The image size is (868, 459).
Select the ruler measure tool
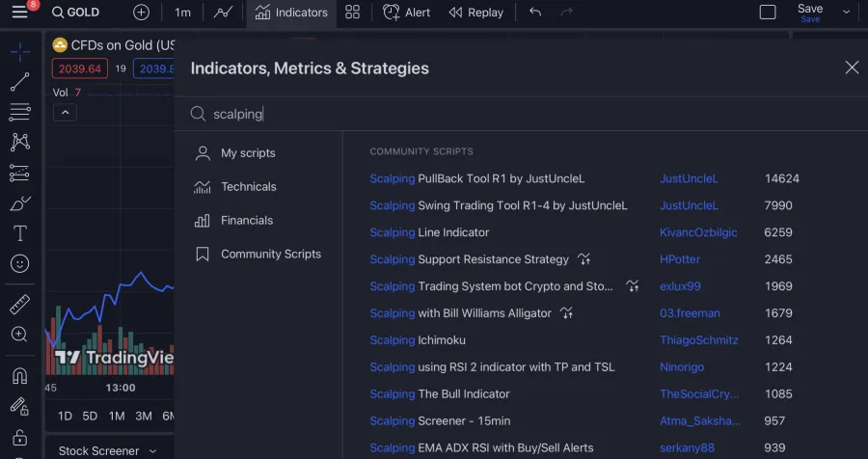[x=20, y=304]
